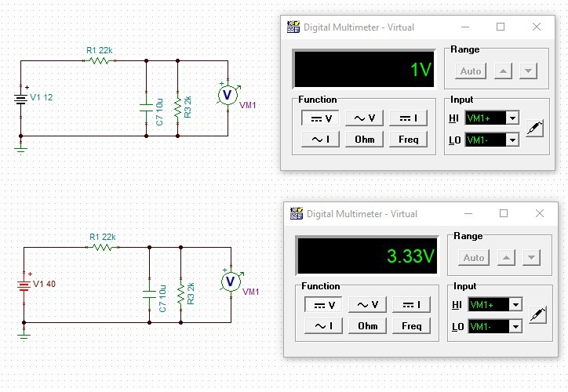568x392 pixels.
Task: Open HI input dropdown in top multimeter
Action: (512, 118)
